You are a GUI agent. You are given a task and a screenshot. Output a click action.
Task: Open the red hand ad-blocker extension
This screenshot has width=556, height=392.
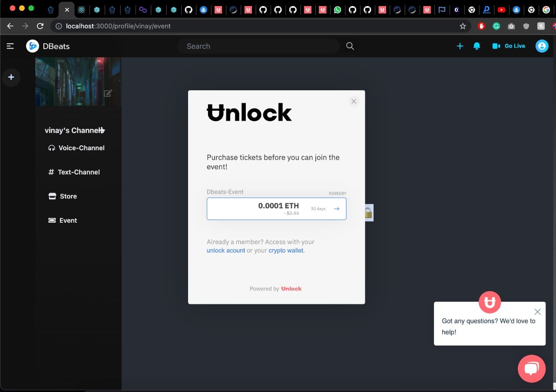(481, 26)
